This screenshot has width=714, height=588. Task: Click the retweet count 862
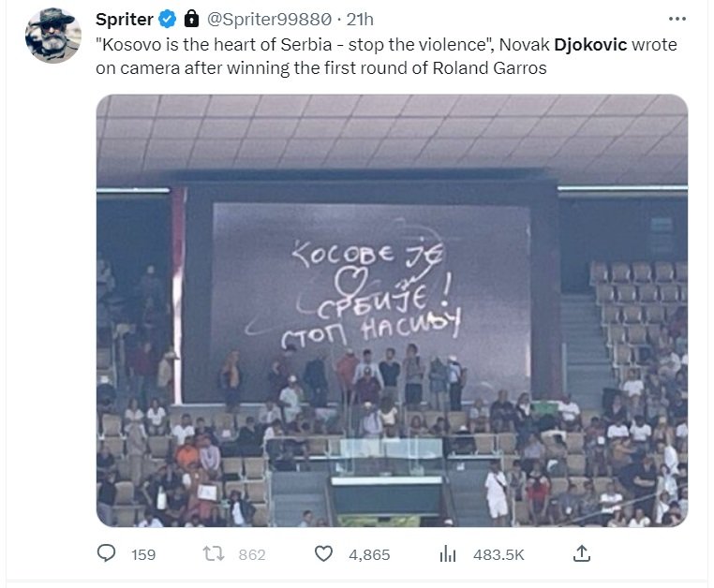(x=252, y=554)
